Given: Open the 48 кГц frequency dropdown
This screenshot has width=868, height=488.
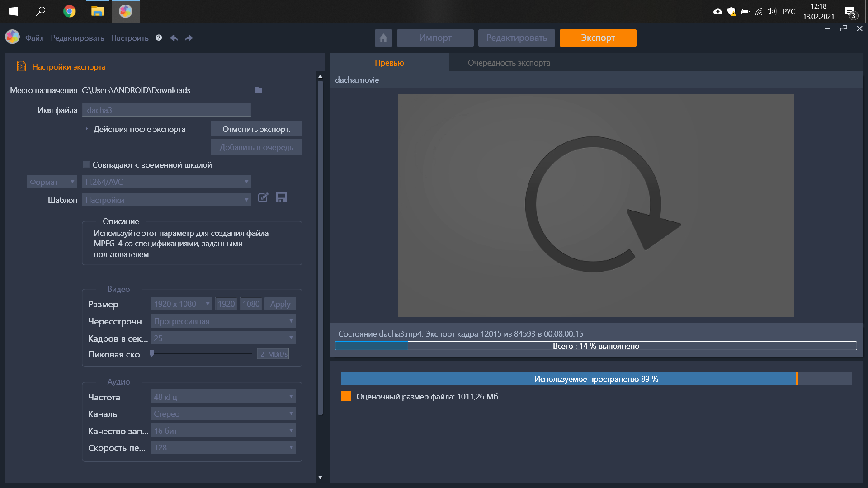Looking at the screenshot, I should [223, 397].
